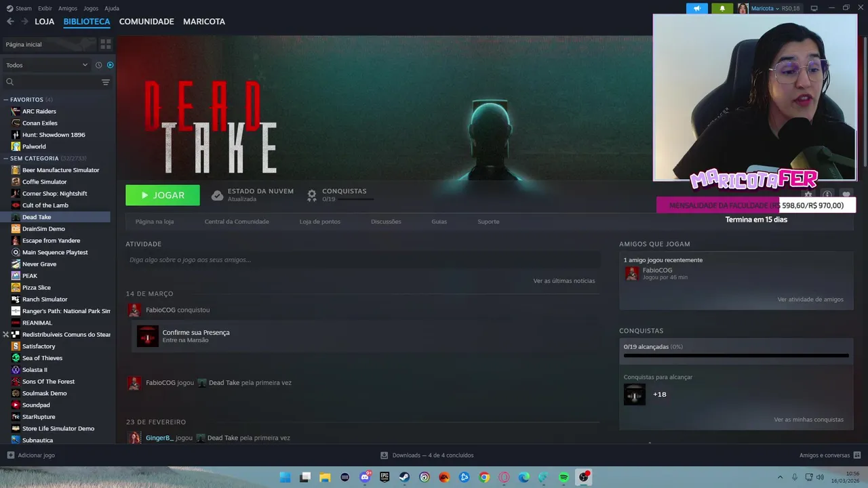868x488 pixels.
Task: Click Ver as últimas notícias link
Action: coord(564,281)
